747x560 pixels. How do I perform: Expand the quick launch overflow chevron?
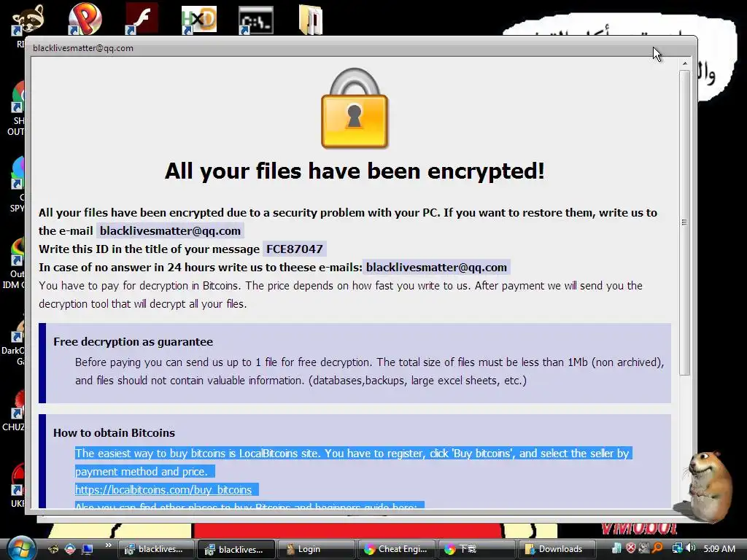tap(109, 545)
